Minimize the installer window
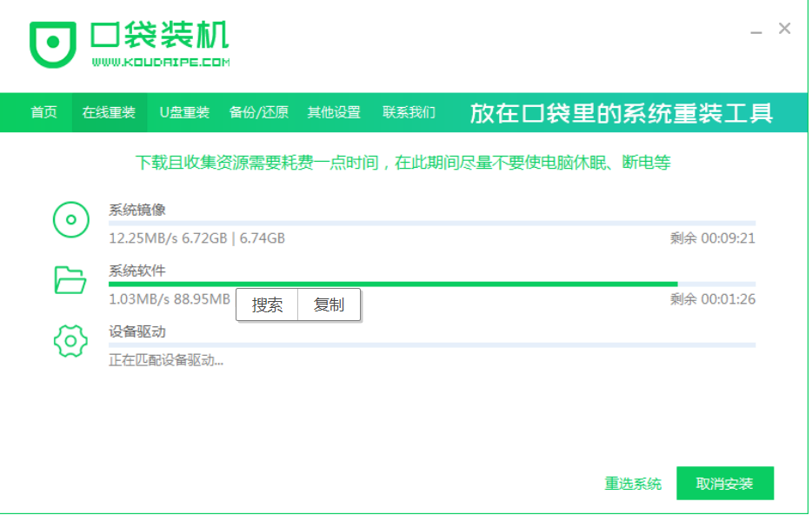 coord(758,30)
